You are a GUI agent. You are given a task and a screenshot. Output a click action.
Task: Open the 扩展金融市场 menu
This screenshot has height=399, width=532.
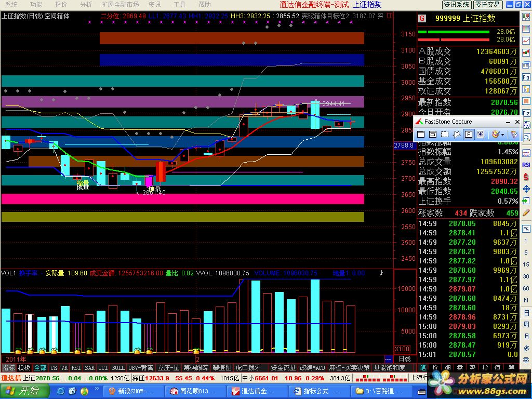pos(121,4)
